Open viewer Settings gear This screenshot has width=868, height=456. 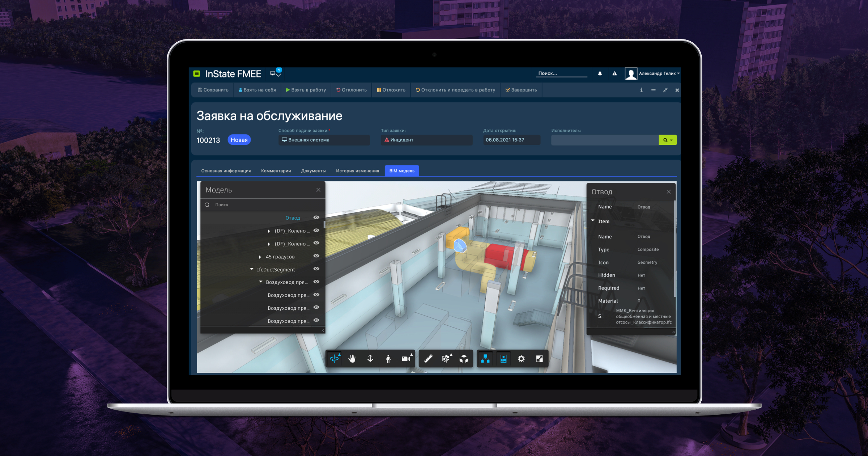pyautogui.click(x=521, y=359)
